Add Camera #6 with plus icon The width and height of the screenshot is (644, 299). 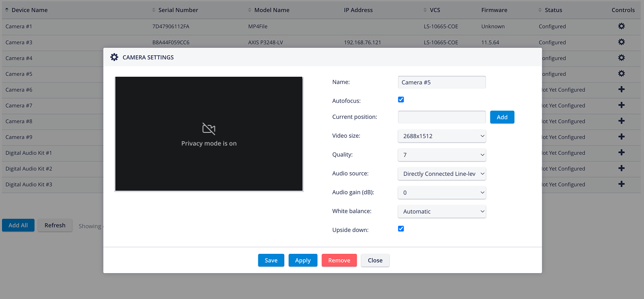621,89
